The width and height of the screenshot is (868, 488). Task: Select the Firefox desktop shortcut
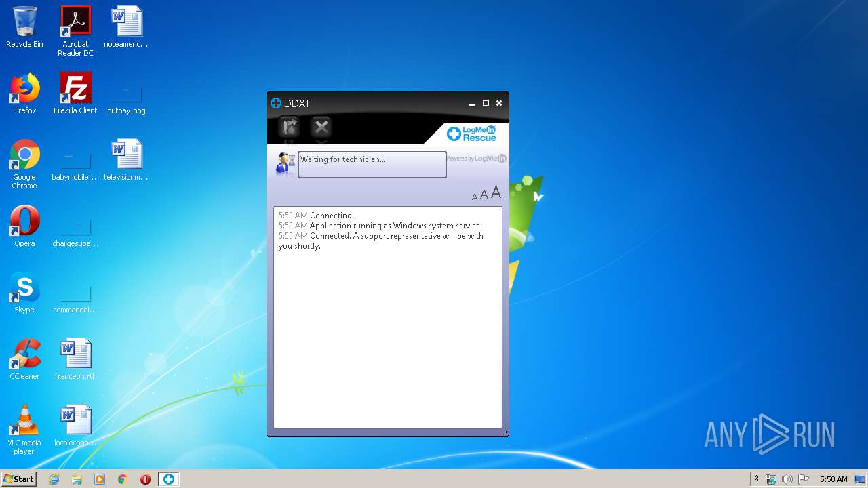pos(24,94)
